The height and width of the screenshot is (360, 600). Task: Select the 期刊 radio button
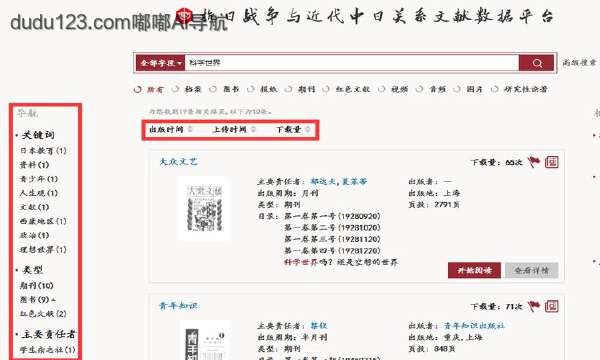288,89
